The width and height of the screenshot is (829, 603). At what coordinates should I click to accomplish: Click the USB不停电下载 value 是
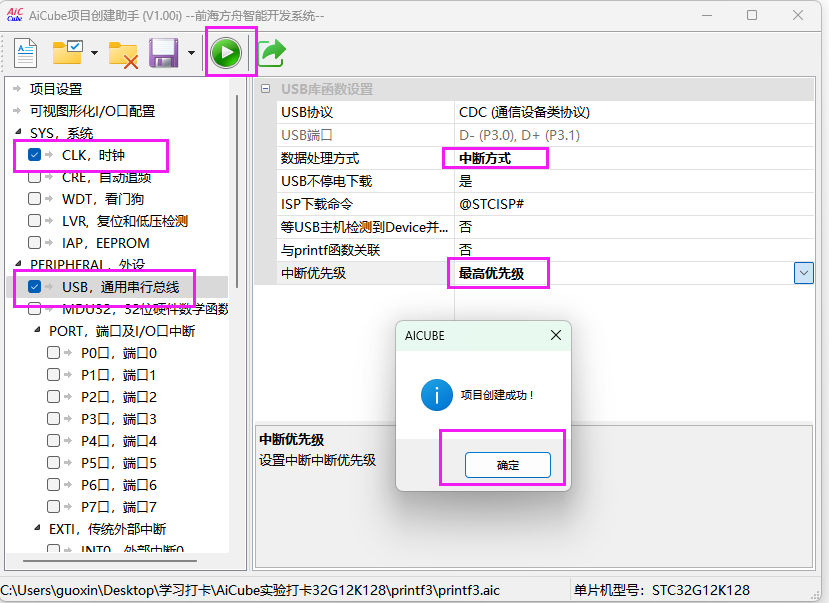point(465,181)
